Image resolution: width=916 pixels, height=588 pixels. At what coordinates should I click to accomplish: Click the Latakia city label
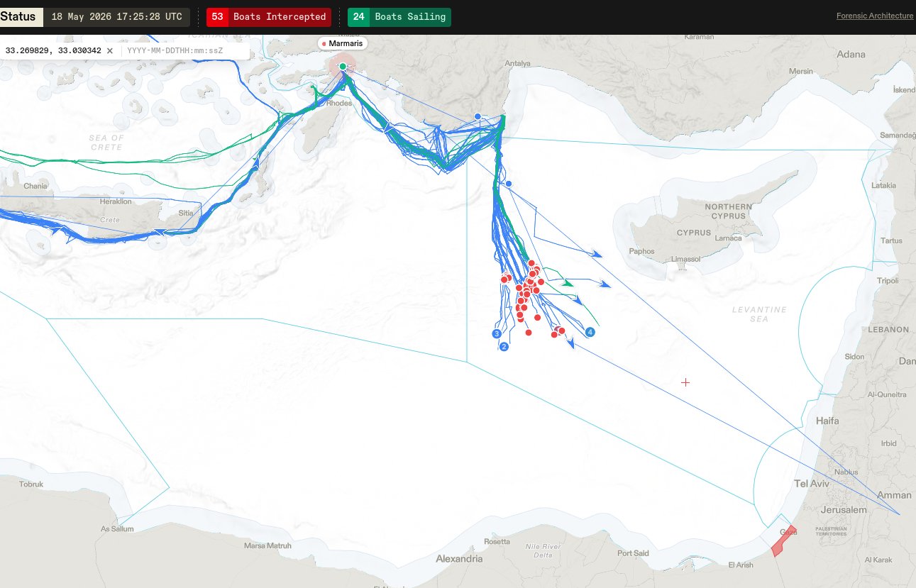pos(883,185)
